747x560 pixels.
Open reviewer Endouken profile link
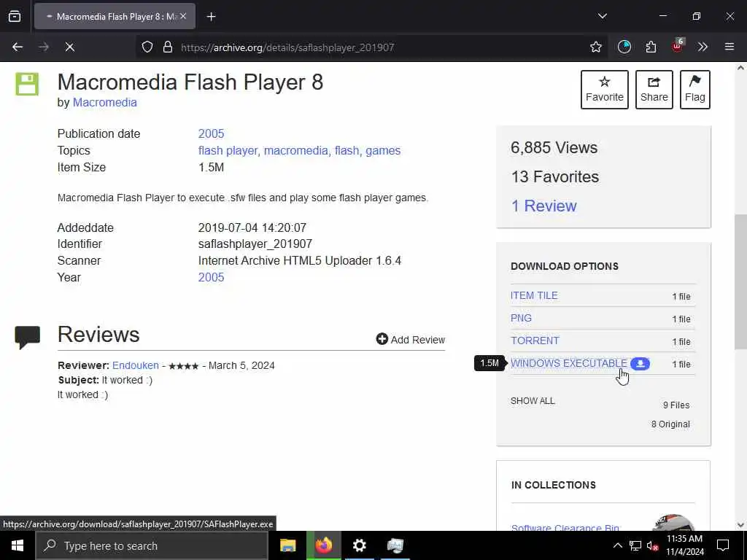(x=135, y=365)
